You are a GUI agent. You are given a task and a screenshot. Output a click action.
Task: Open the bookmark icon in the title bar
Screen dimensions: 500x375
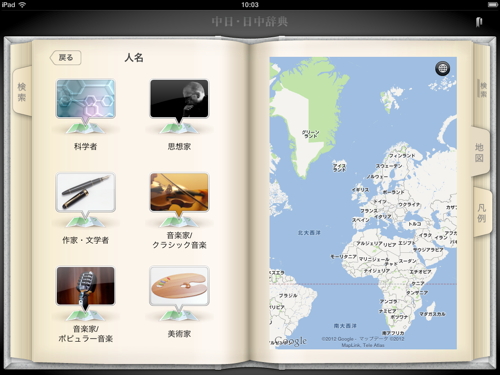479,22
